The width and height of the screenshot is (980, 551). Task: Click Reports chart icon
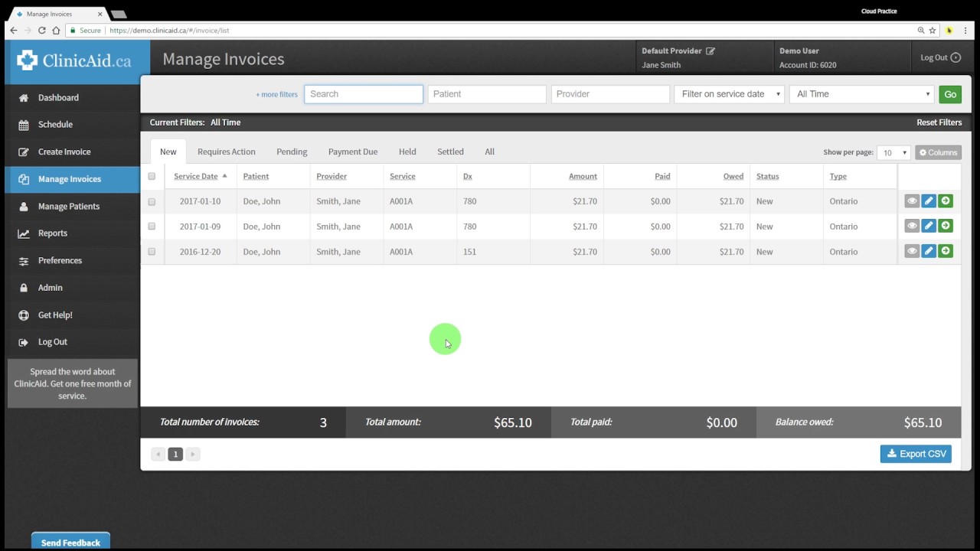pos(24,233)
